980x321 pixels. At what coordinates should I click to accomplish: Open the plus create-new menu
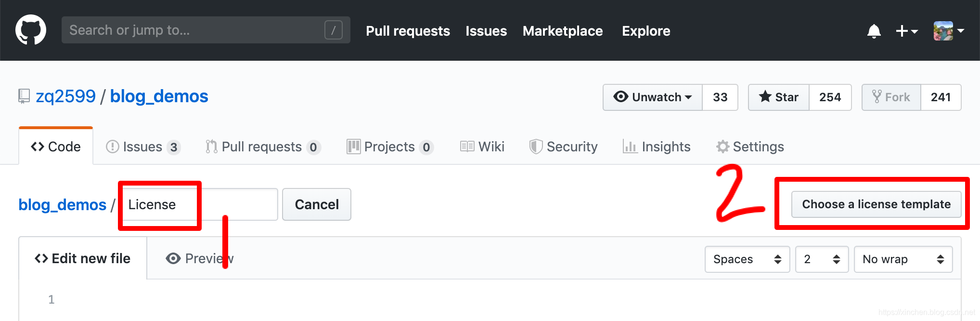click(906, 31)
